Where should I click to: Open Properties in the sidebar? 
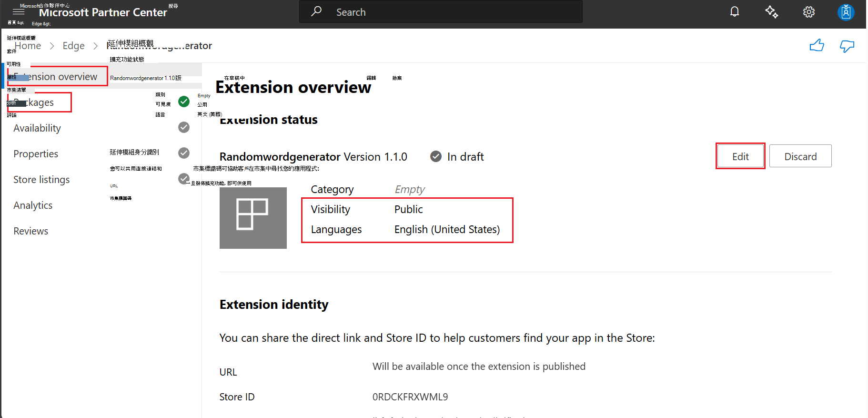[36, 154]
